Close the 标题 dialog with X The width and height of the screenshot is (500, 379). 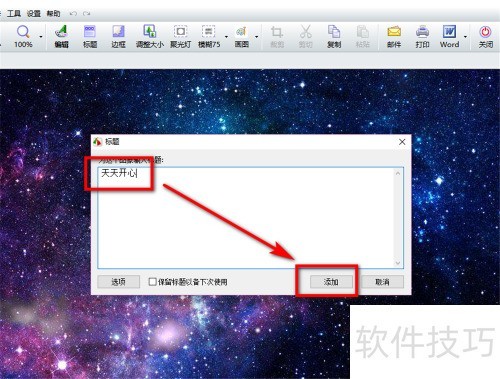coord(402,142)
